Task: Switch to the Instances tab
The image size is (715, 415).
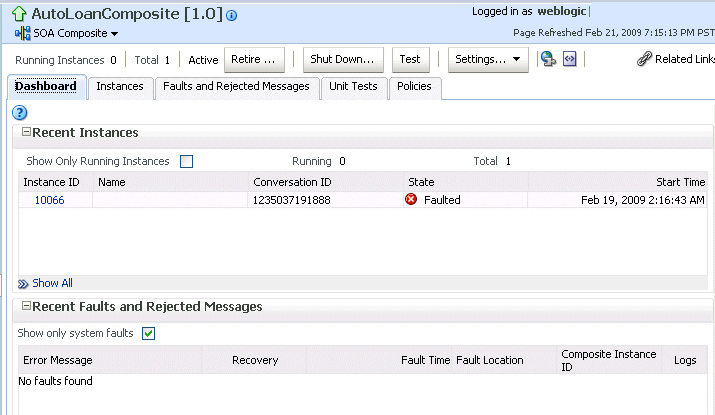Action: 120,86
